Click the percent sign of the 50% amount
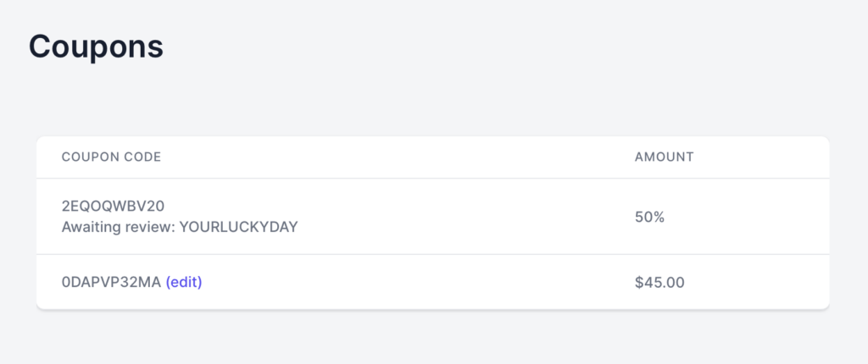Screen dimensions: 868x364 pos(658,217)
